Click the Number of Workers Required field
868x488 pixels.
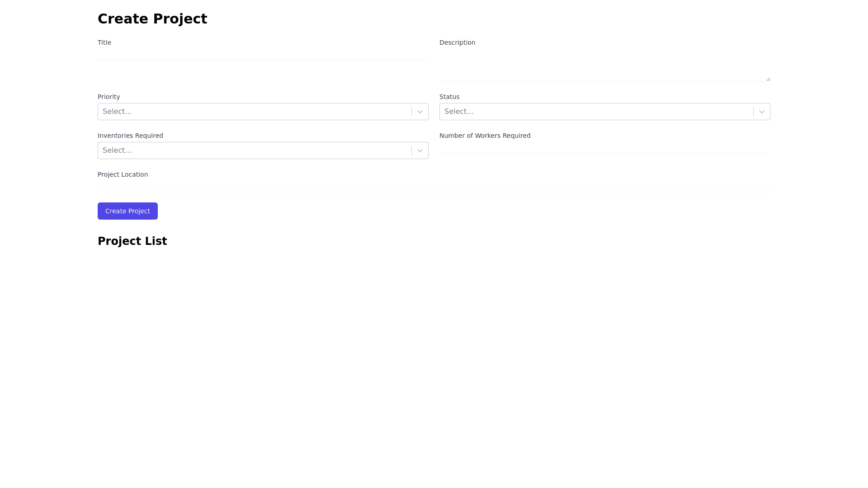(604, 147)
